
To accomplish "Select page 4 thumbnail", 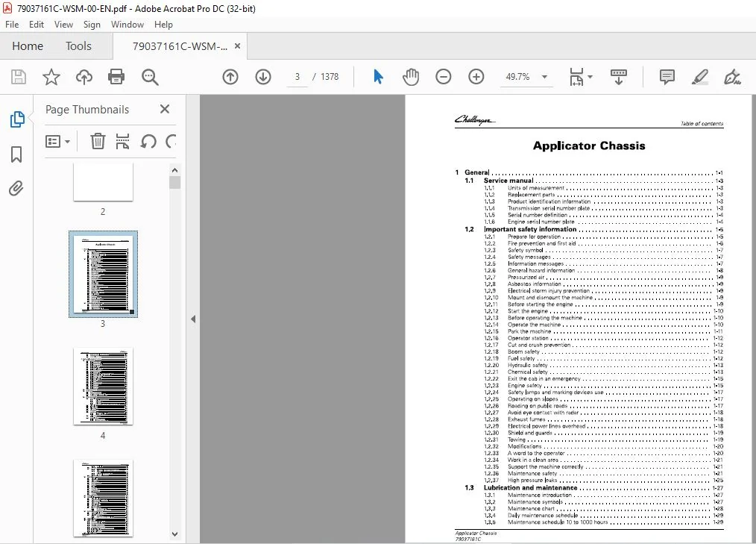I will 103,386.
